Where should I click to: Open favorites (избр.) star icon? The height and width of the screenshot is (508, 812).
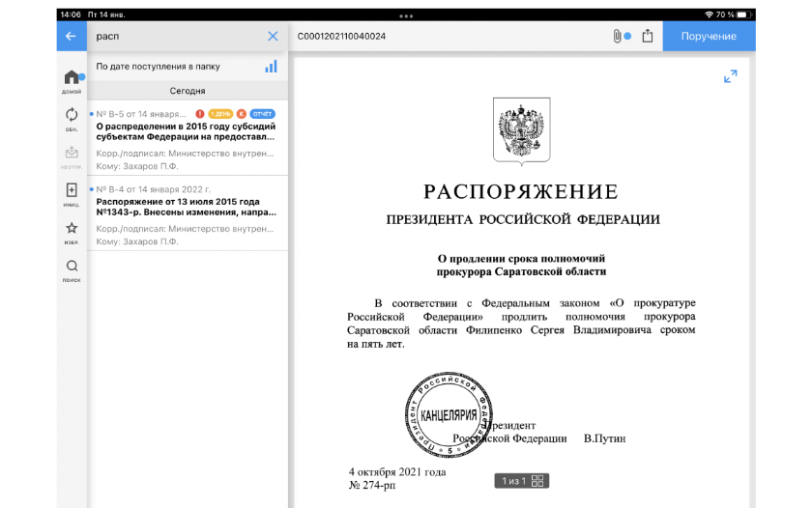[72, 230]
